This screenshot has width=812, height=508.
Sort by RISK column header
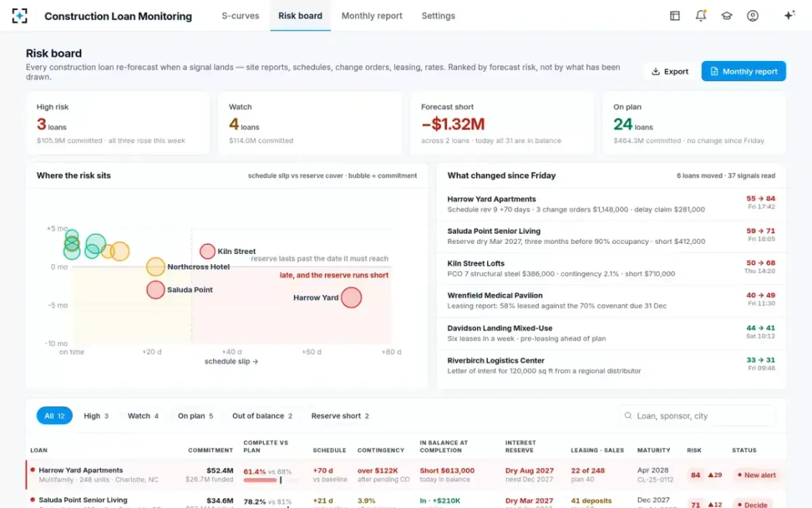(x=694, y=450)
